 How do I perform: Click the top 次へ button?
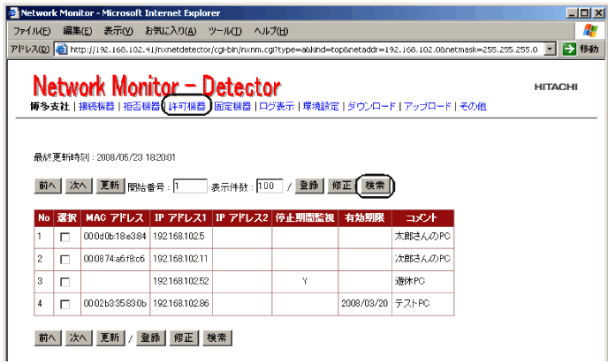[x=79, y=186]
